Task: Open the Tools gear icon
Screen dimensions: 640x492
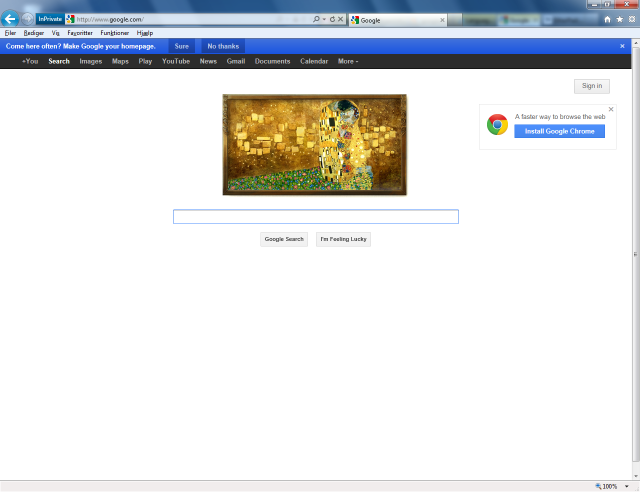Action: tap(632, 19)
